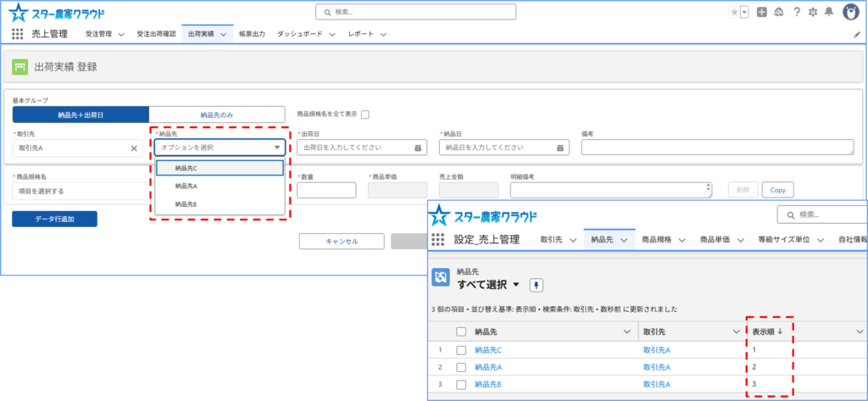Switch to the 帳票出力 tab
Screen dimensions: 868x401
point(251,34)
